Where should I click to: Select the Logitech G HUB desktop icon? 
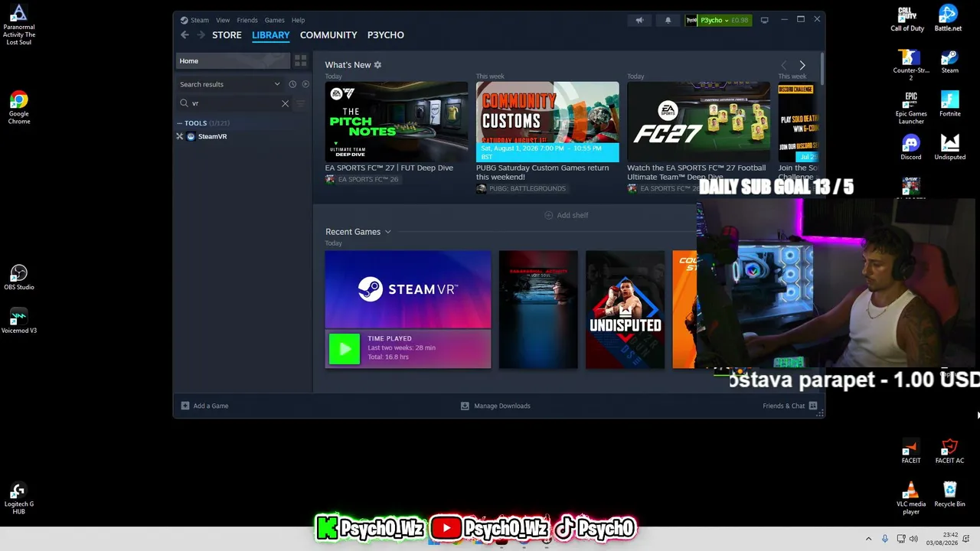point(19,499)
